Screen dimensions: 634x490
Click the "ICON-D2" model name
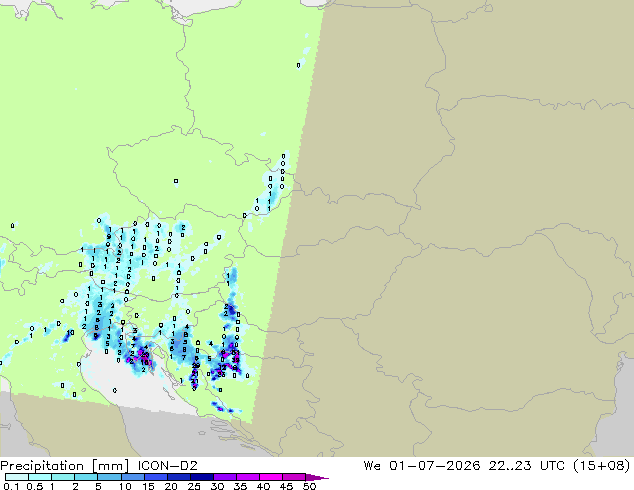coord(167,466)
